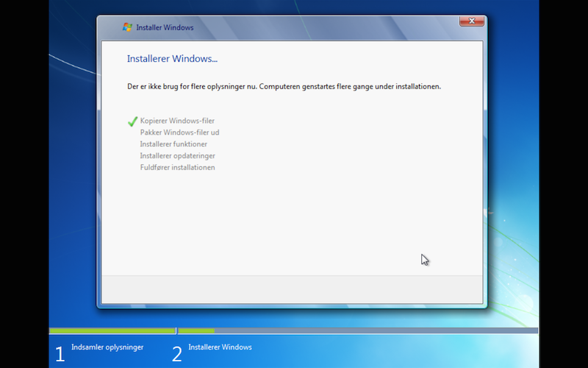Select the 'Installerer funktioner' step text
Viewport: 588px width, 368px height.
point(173,144)
